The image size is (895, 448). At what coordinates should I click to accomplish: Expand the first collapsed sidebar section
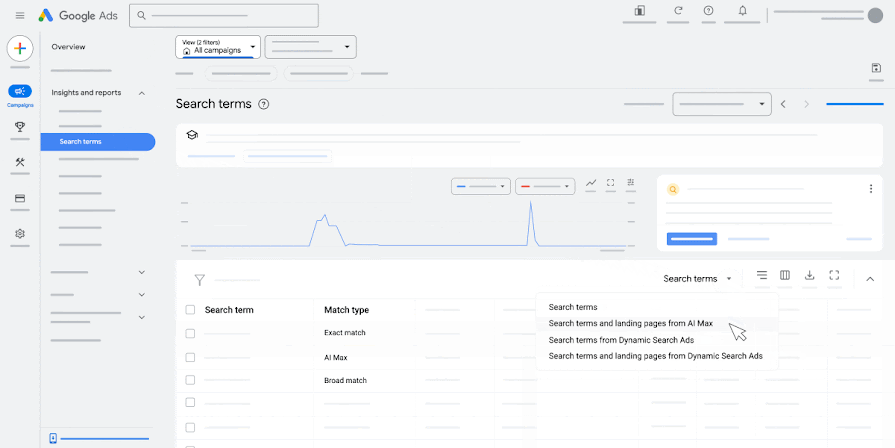click(142, 273)
